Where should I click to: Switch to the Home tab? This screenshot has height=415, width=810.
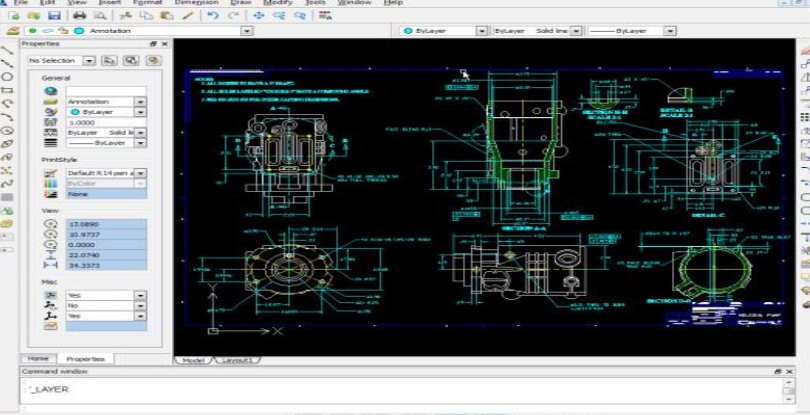38,359
